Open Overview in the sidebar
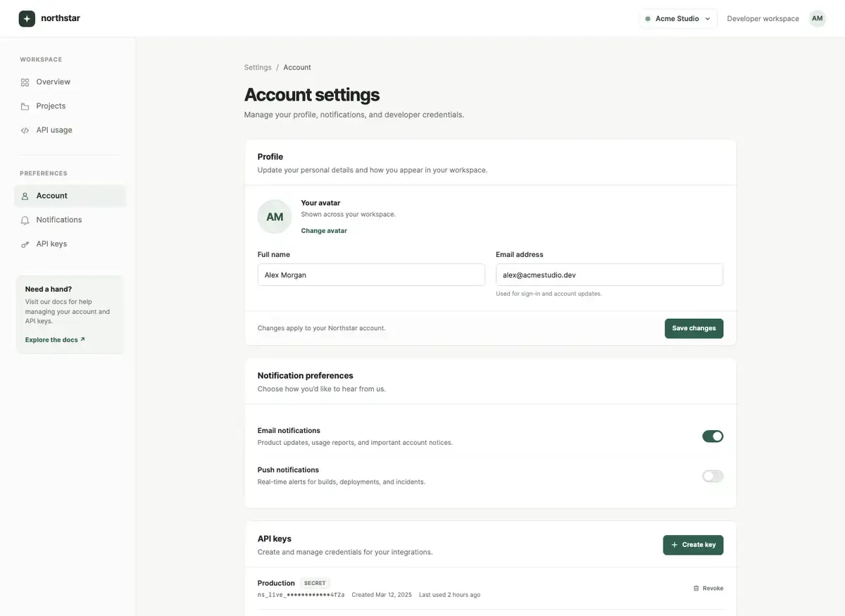The image size is (845, 616). tap(70, 82)
